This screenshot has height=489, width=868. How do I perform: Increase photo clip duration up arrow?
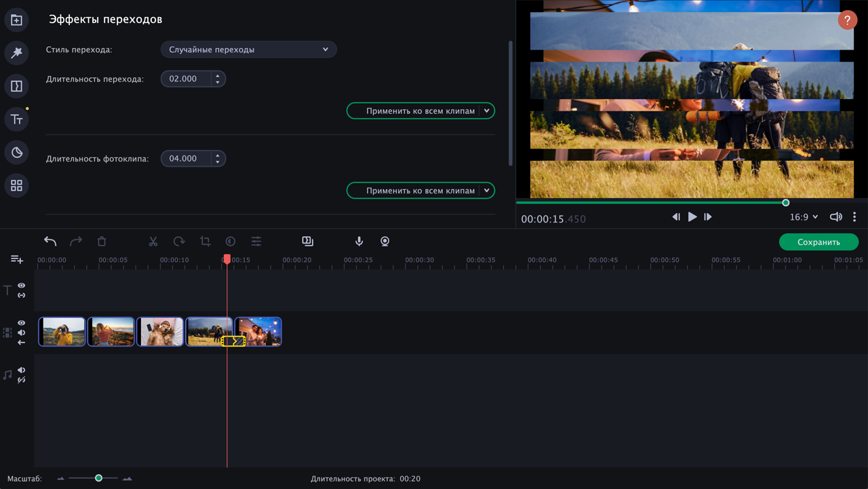tap(217, 155)
